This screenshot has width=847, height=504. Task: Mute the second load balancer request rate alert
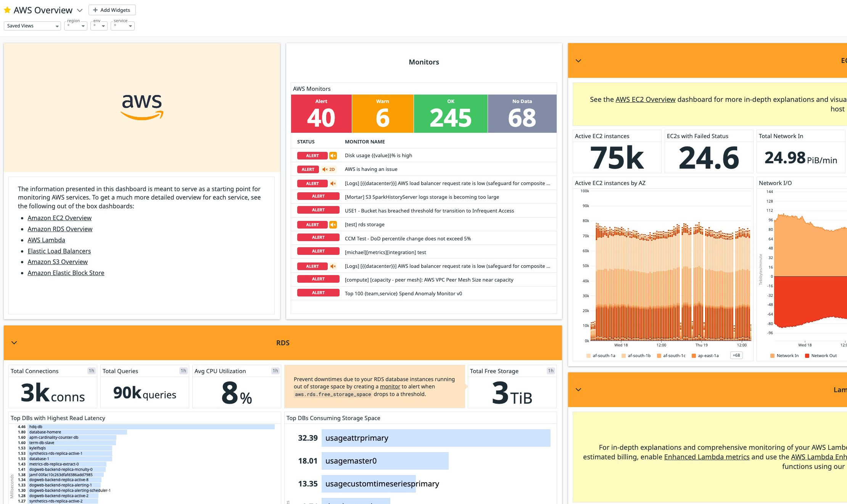(x=332, y=266)
